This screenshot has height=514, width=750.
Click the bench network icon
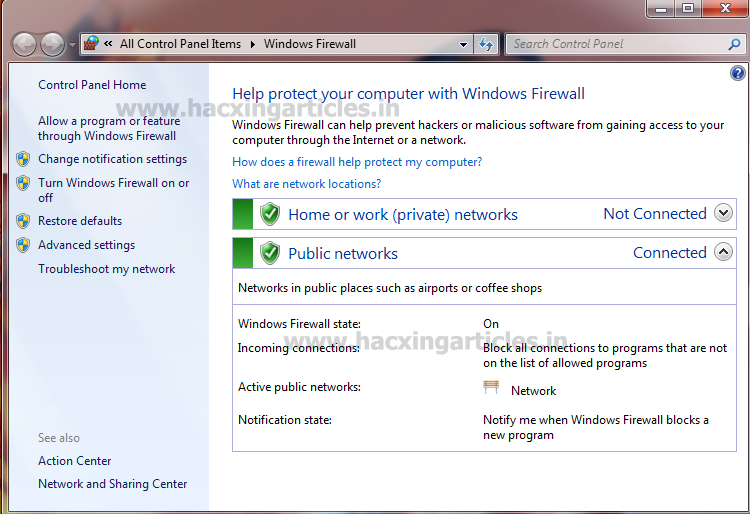pos(491,387)
